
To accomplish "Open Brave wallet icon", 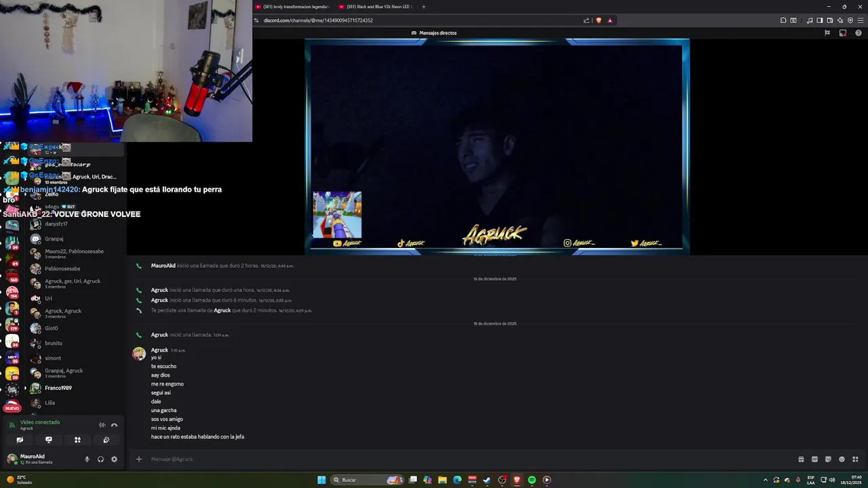I will click(x=830, y=20).
